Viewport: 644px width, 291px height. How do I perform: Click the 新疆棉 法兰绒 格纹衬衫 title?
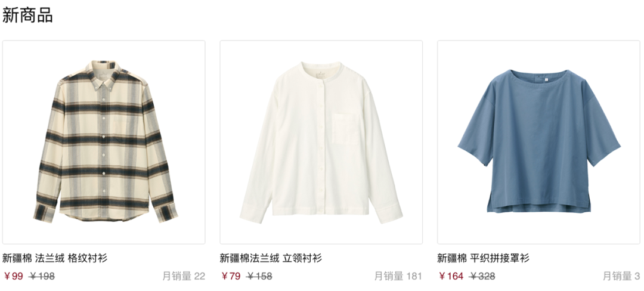pyautogui.click(x=55, y=258)
